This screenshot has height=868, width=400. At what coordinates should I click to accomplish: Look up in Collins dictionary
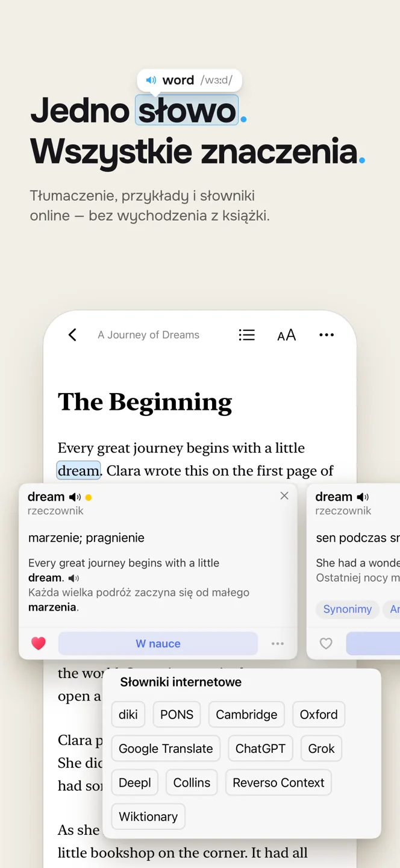point(192,782)
